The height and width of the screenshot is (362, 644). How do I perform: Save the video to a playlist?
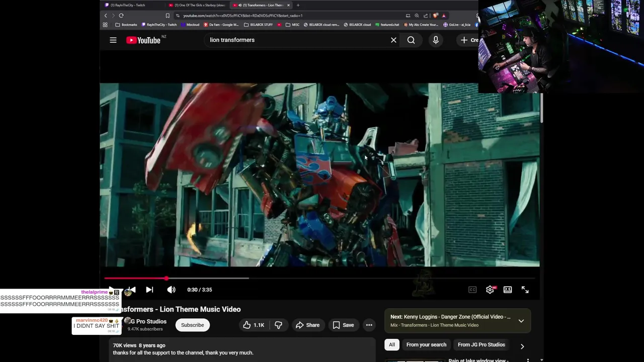[343, 325]
